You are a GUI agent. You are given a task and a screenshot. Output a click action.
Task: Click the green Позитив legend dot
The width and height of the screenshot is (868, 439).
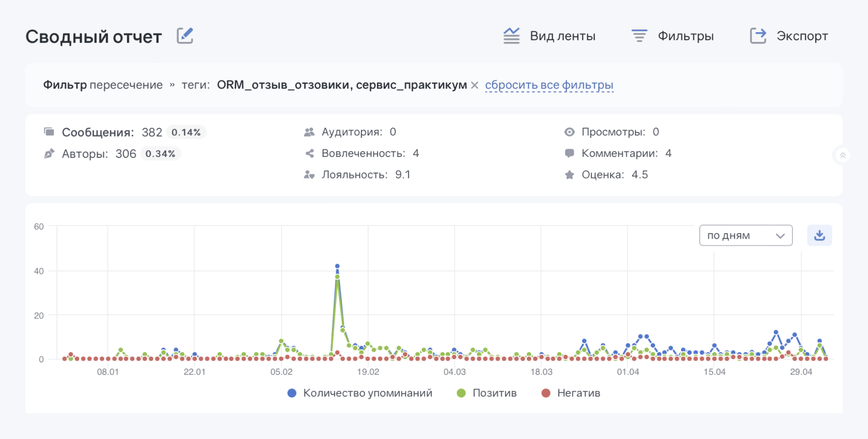coord(461,393)
